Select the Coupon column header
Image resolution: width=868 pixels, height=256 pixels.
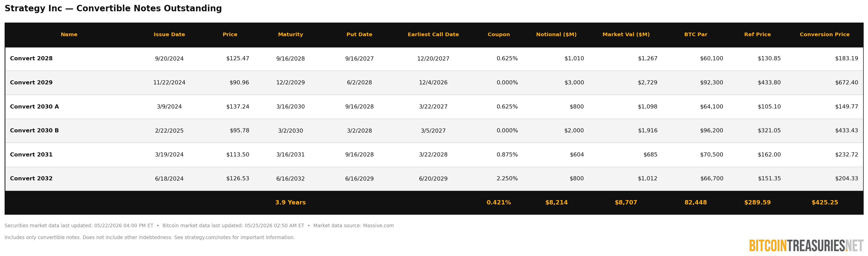coord(499,34)
